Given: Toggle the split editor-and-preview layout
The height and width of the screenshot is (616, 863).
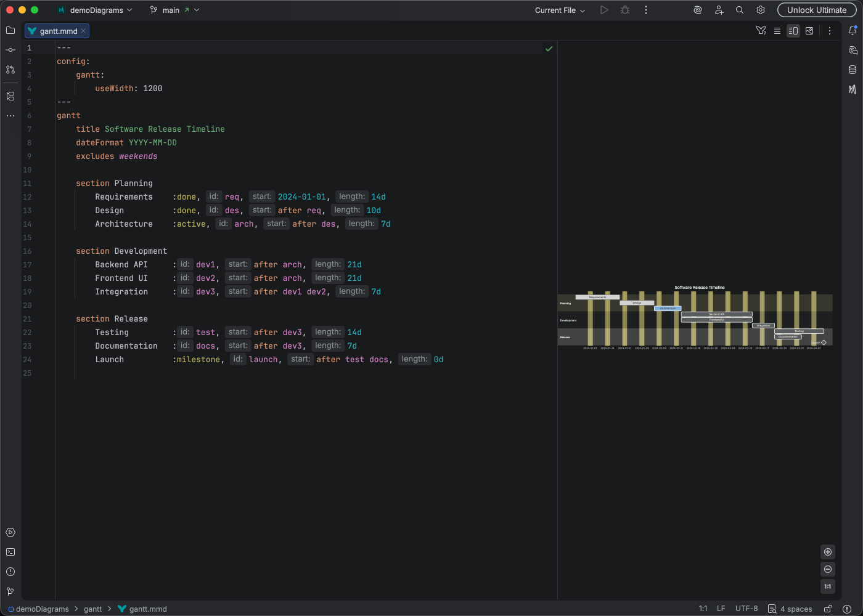Looking at the screenshot, I should click(793, 30).
